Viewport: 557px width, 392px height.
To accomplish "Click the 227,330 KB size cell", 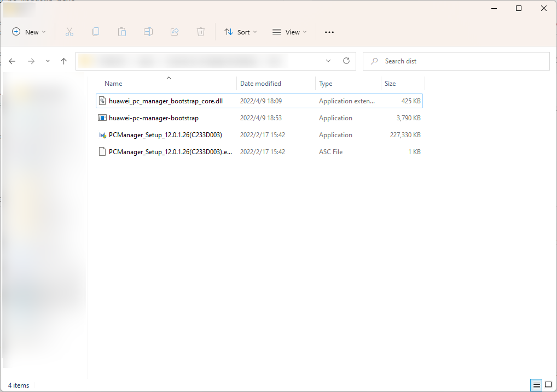I will [405, 135].
